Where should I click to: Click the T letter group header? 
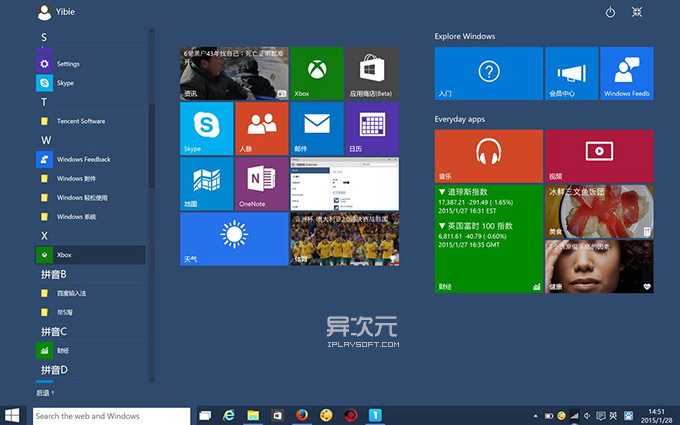tap(44, 102)
